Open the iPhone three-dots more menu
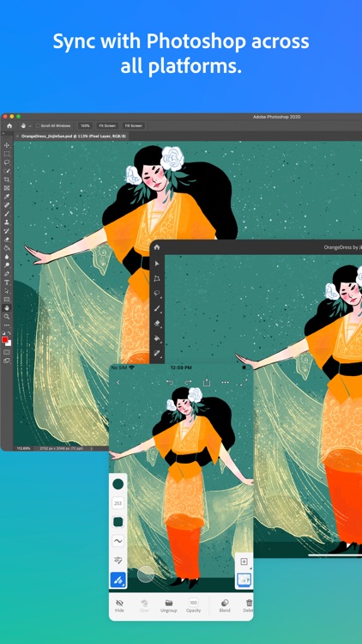 coord(226,382)
